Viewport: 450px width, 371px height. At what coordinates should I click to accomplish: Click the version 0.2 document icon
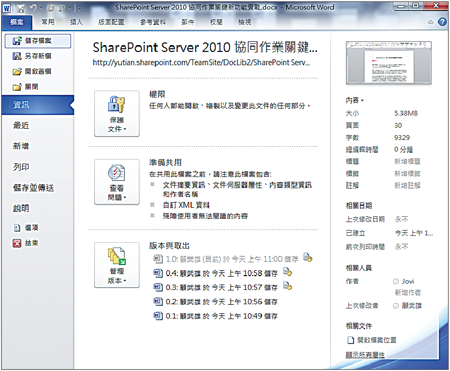click(158, 301)
